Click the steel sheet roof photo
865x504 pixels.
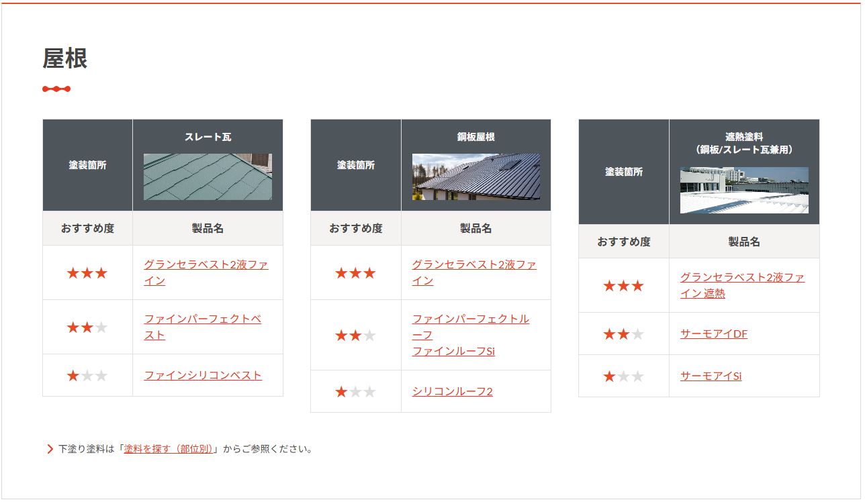click(475, 177)
